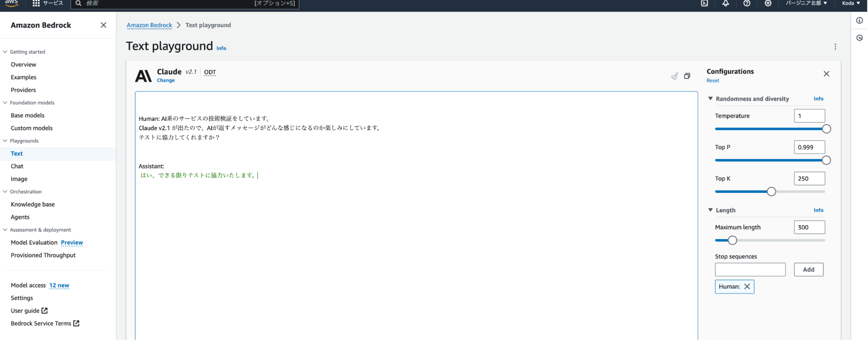
Task: Click the Add stop sequence button
Action: tap(808, 269)
